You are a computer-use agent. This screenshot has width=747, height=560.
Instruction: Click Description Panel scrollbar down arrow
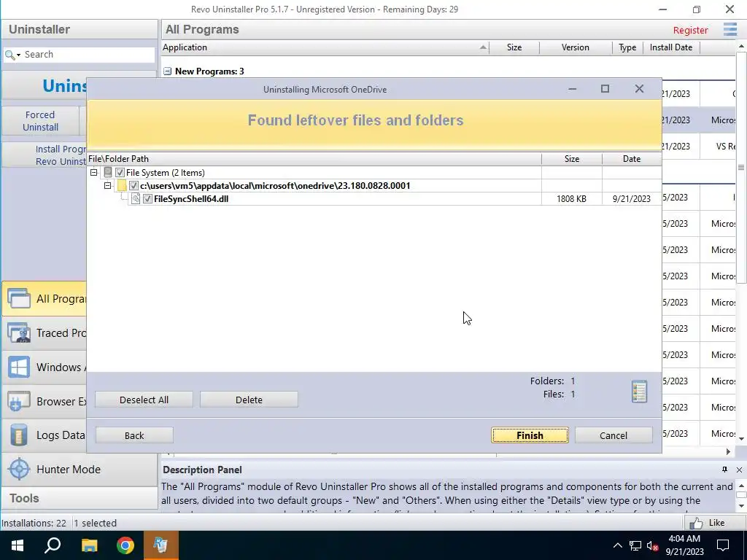pos(741,506)
